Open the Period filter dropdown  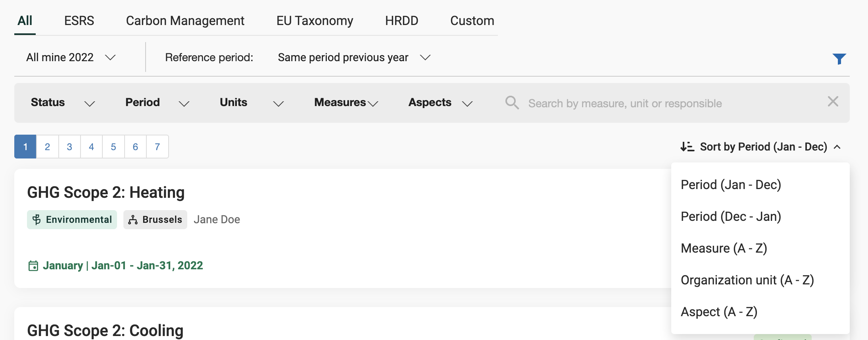point(157,103)
